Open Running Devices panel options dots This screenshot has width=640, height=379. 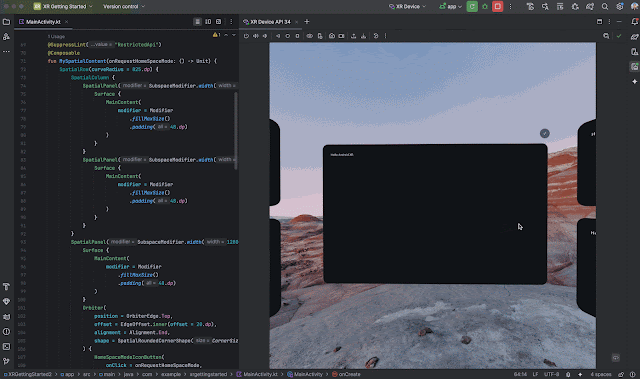click(609, 22)
